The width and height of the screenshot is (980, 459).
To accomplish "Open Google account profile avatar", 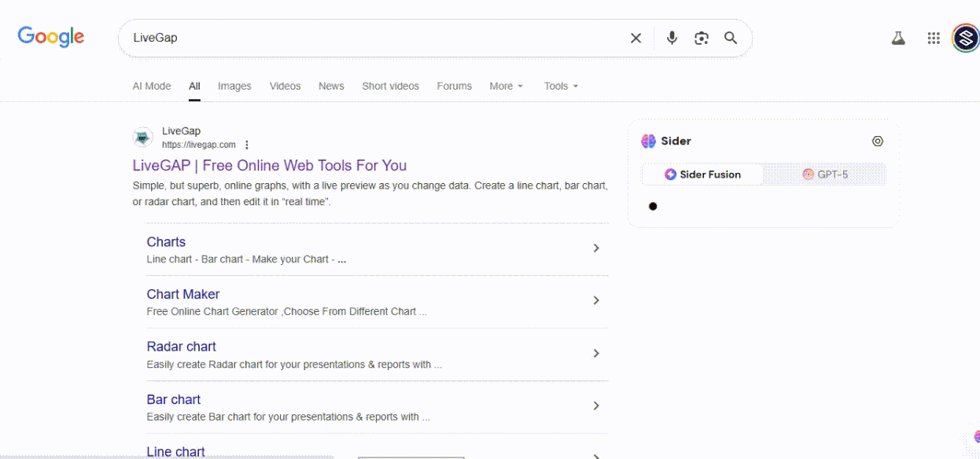I will [x=965, y=39].
